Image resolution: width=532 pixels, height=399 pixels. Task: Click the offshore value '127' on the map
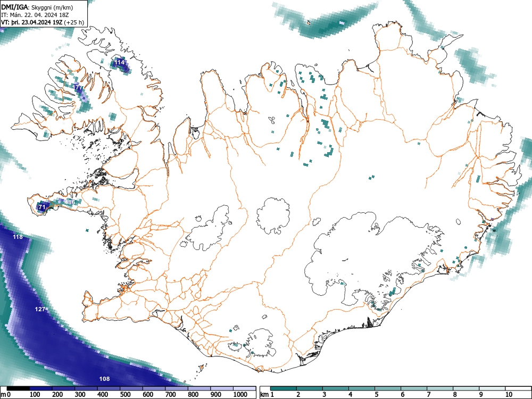[40, 309]
